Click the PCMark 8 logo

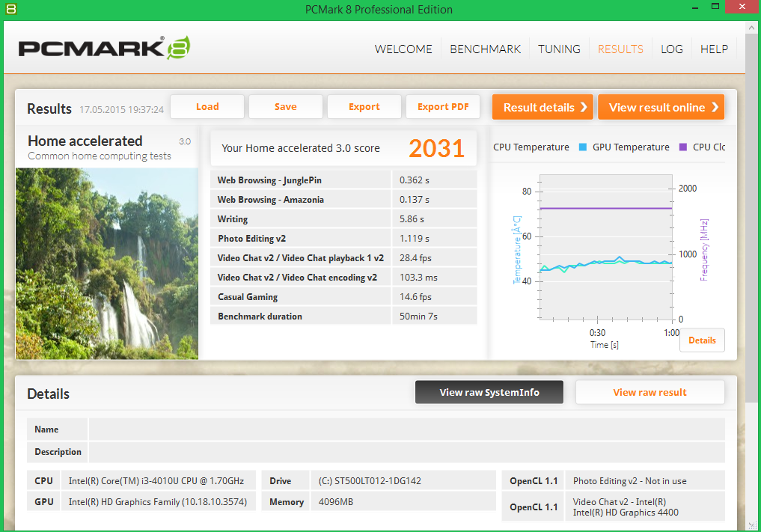104,48
